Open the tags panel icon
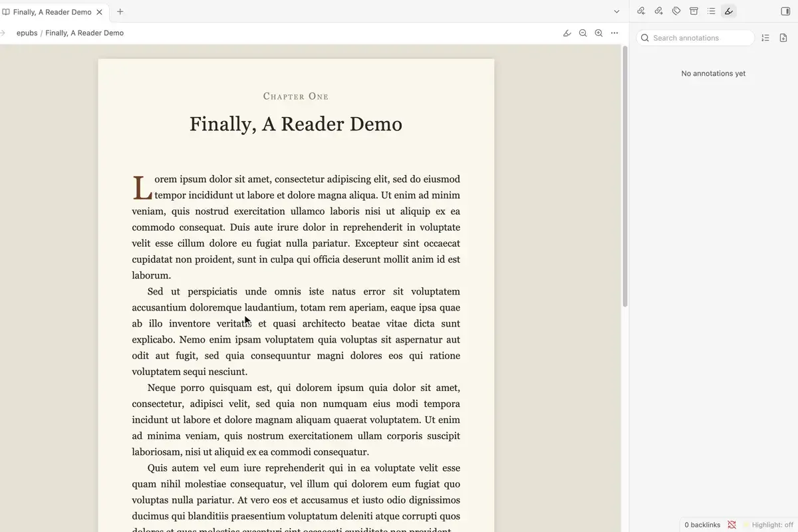The width and height of the screenshot is (798, 532). 676,11
